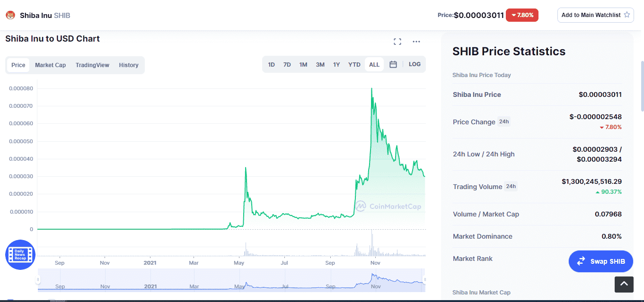Select the YTD time range

[354, 65]
